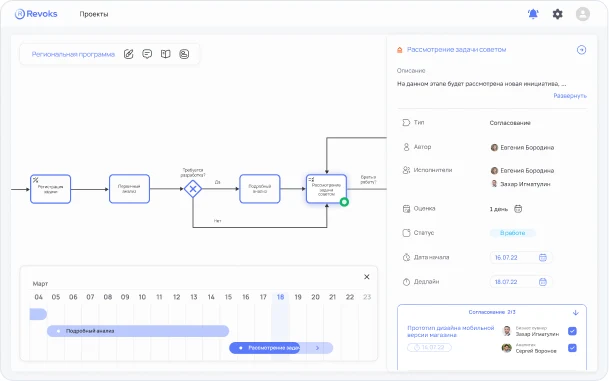Click the 16.07.22 date chip
The width and height of the screenshot is (609, 381).
pyautogui.click(x=429, y=347)
